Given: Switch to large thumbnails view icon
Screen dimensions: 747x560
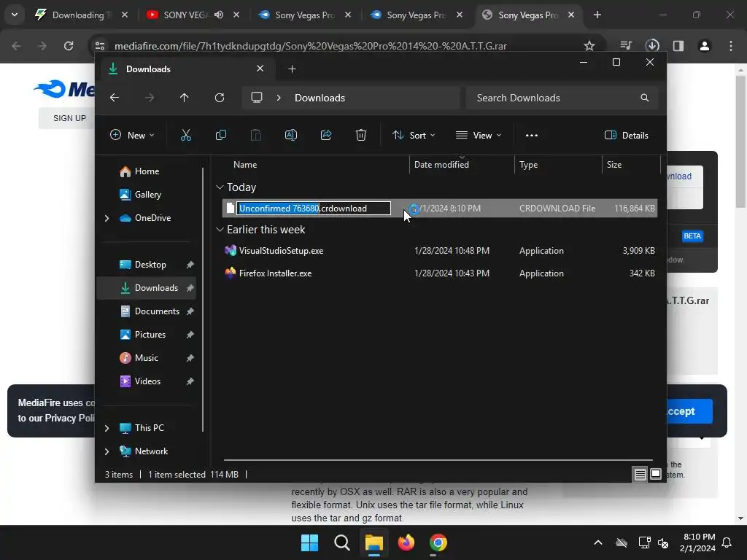Looking at the screenshot, I should 656,474.
